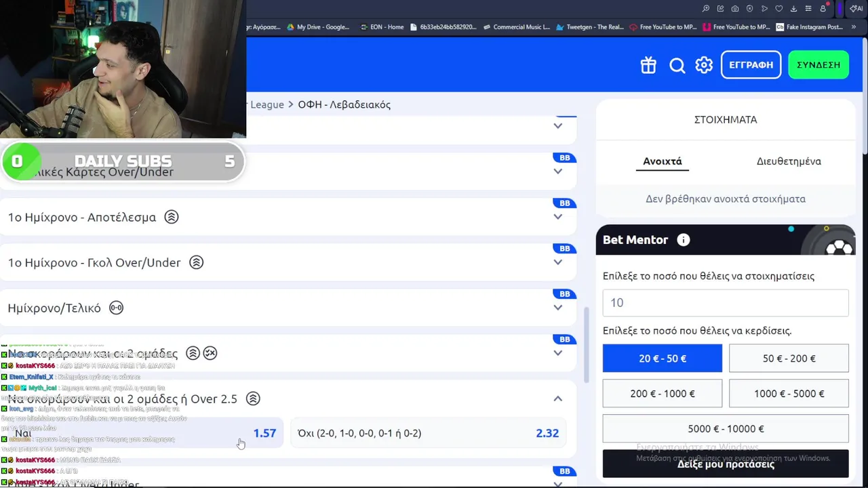Image resolution: width=868 pixels, height=488 pixels.
Task: Expand 1ο Ημίχρονο - Αποτέλεσμα market
Action: 558,217
